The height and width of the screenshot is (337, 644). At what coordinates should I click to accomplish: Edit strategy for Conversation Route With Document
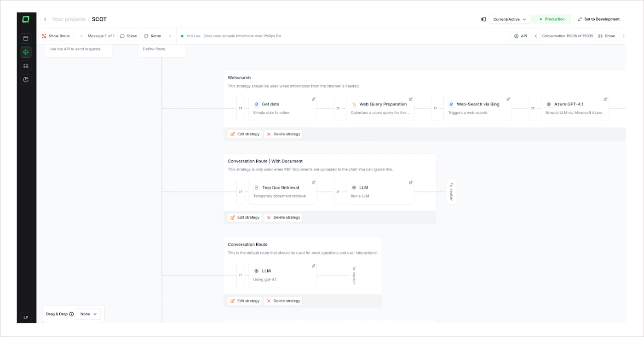245,217
